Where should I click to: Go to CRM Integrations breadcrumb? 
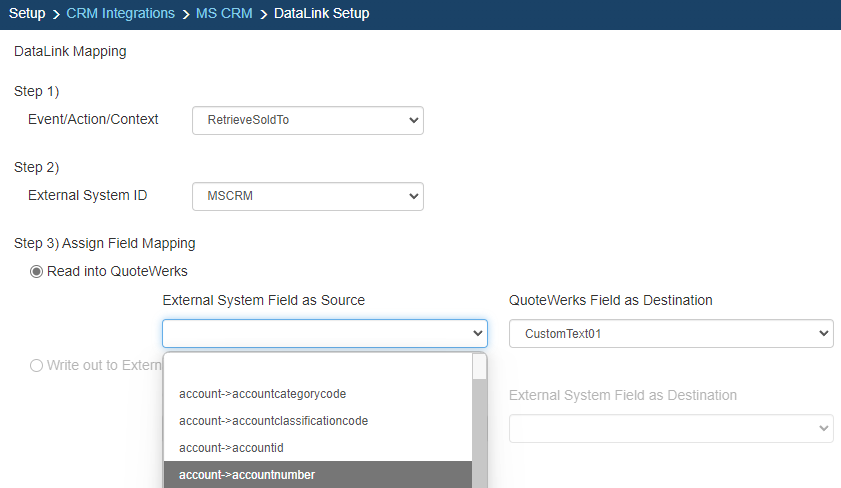pos(120,14)
